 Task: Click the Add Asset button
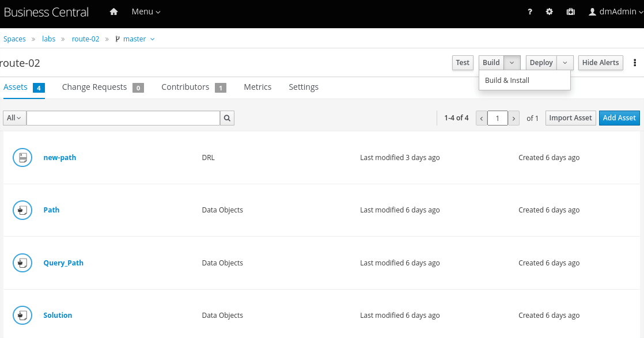(619, 118)
